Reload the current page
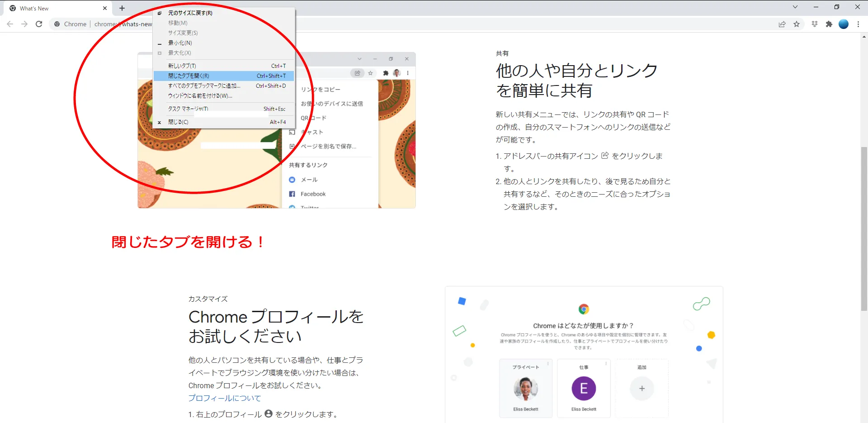This screenshot has width=868, height=423. pos(39,24)
